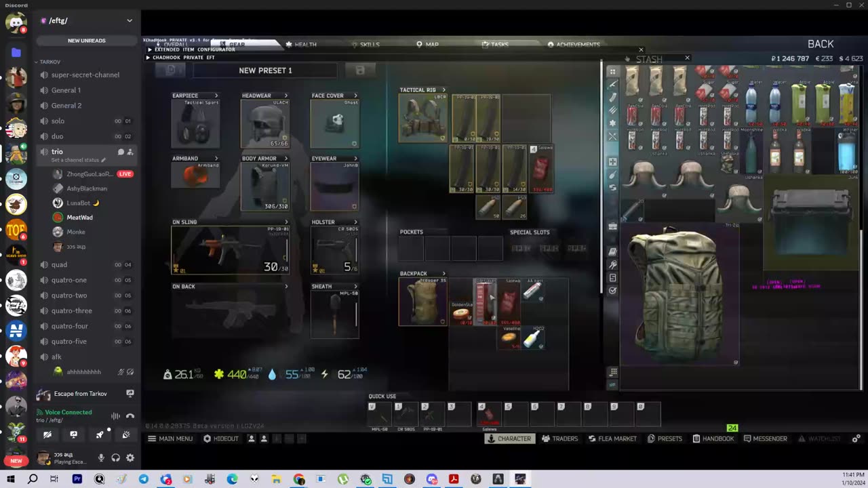The width and height of the screenshot is (868, 488).
Task: Click the invite icon on trio channel
Action: pos(130,152)
